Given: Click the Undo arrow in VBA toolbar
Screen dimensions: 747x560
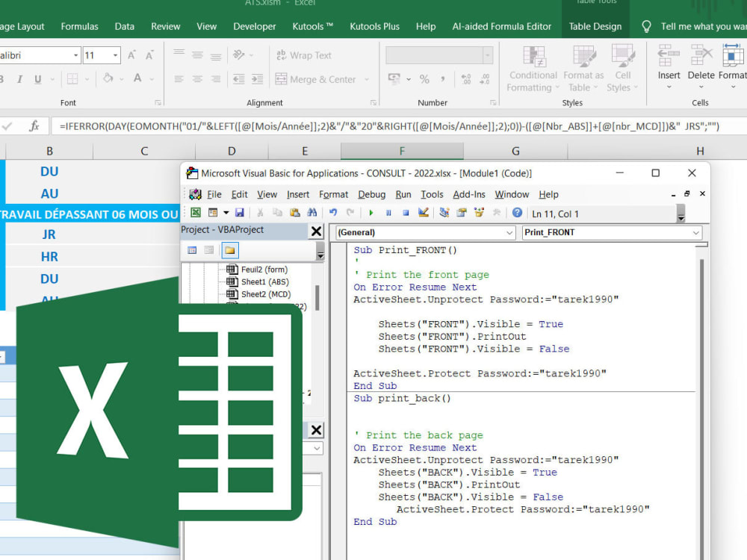Looking at the screenshot, I should pyautogui.click(x=333, y=214).
